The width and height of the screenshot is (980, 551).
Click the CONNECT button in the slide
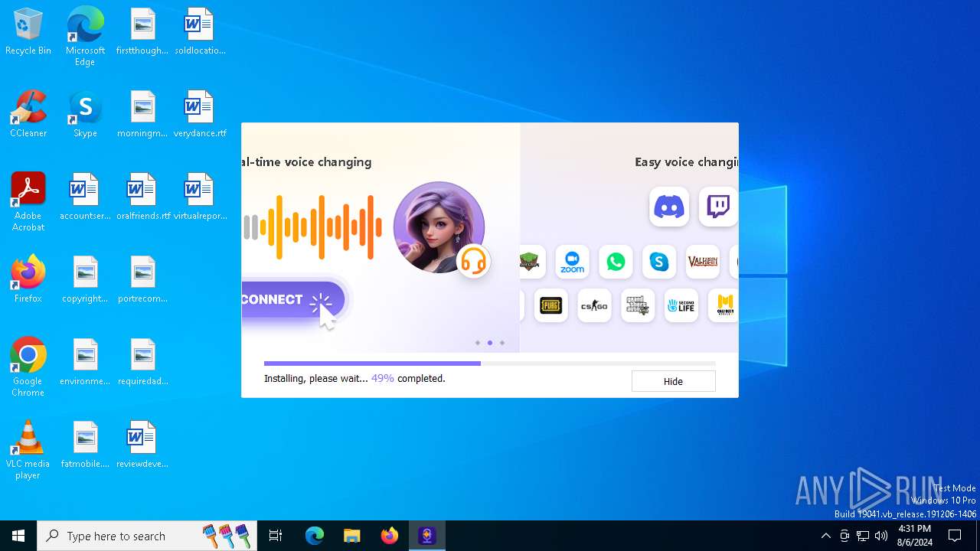point(292,300)
